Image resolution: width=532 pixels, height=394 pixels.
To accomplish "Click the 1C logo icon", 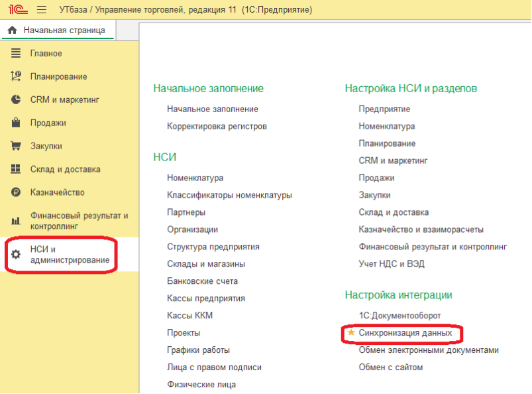I will (x=17, y=10).
